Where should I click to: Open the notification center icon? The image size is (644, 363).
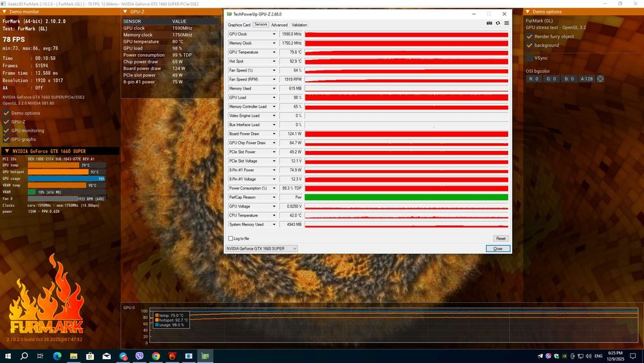(x=633, y=356)
